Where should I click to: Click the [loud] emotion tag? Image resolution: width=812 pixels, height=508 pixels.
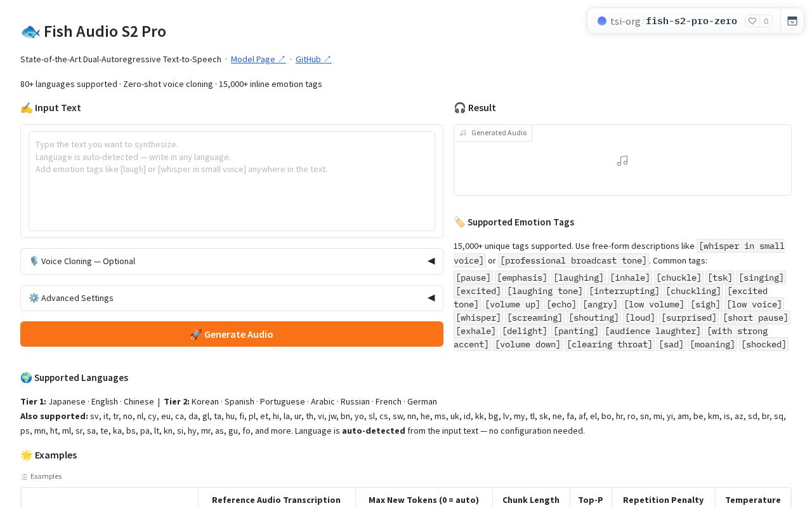(x=640, y=317)
